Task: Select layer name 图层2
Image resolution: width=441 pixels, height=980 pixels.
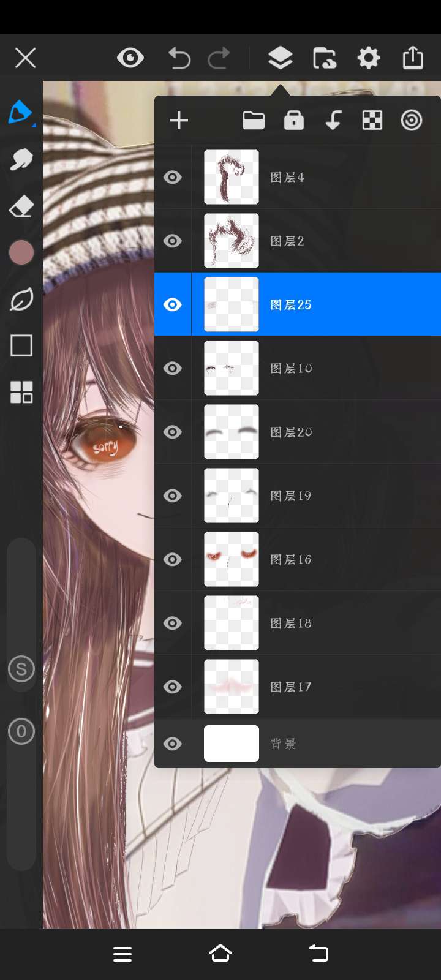Action: pos(287,241)
